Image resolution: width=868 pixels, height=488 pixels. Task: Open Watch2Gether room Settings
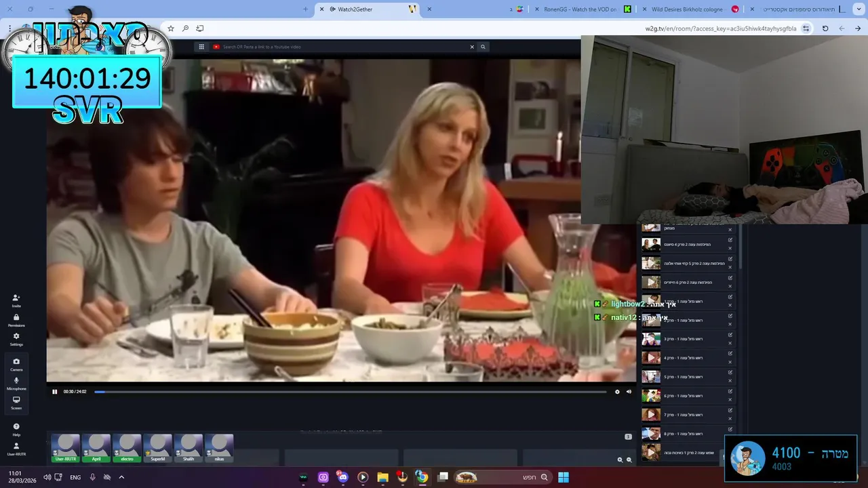point(16,339)
